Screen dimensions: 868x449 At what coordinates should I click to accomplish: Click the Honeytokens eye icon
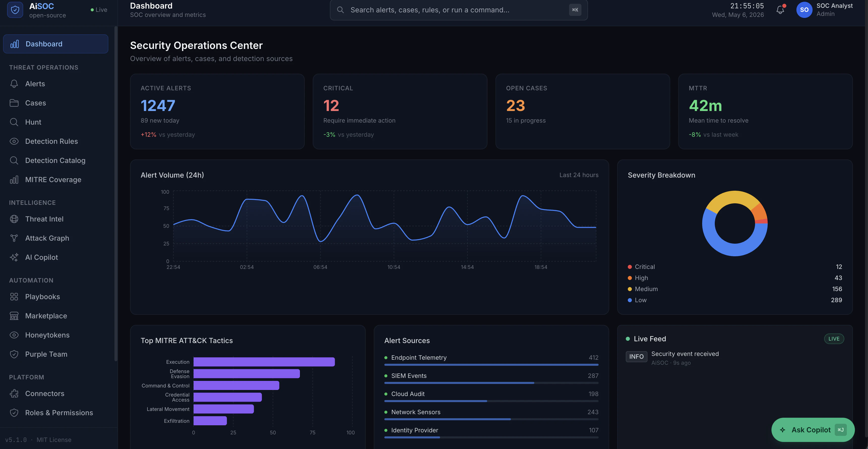14,335
